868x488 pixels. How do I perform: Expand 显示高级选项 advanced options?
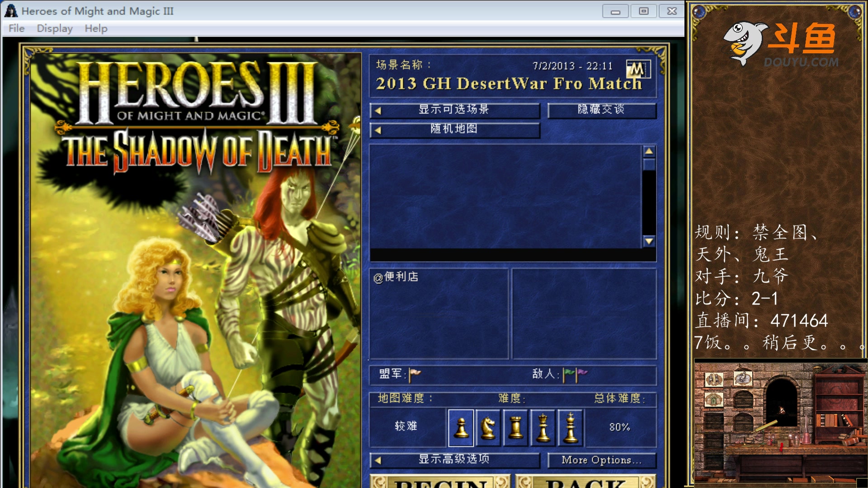(x=455, y=460)
